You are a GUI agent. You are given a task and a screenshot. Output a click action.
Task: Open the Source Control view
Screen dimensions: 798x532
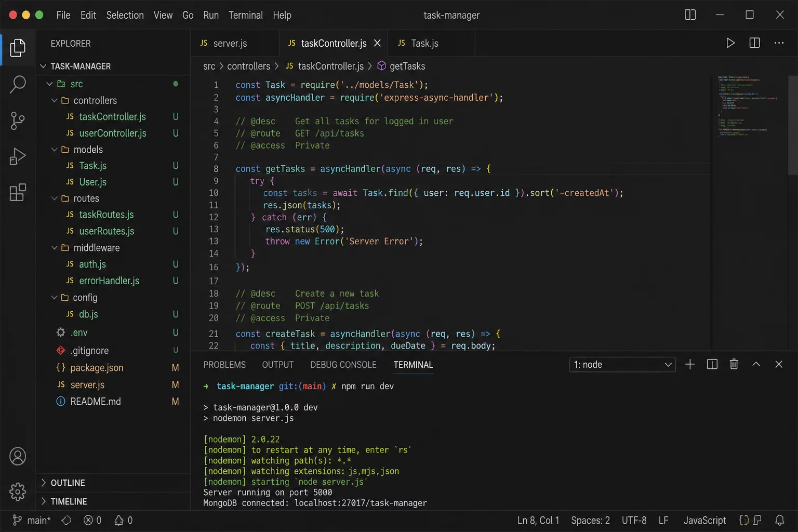click(18, 121)
